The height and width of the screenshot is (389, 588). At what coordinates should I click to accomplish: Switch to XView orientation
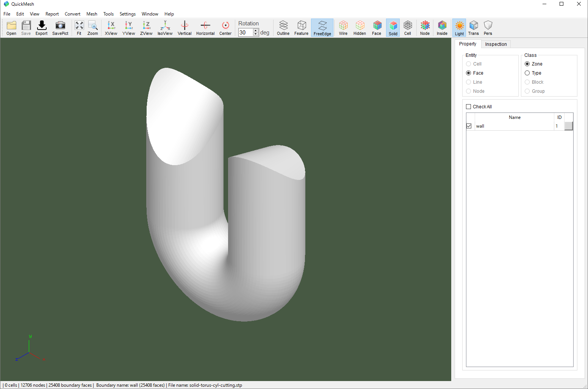(x=111, y=28)
